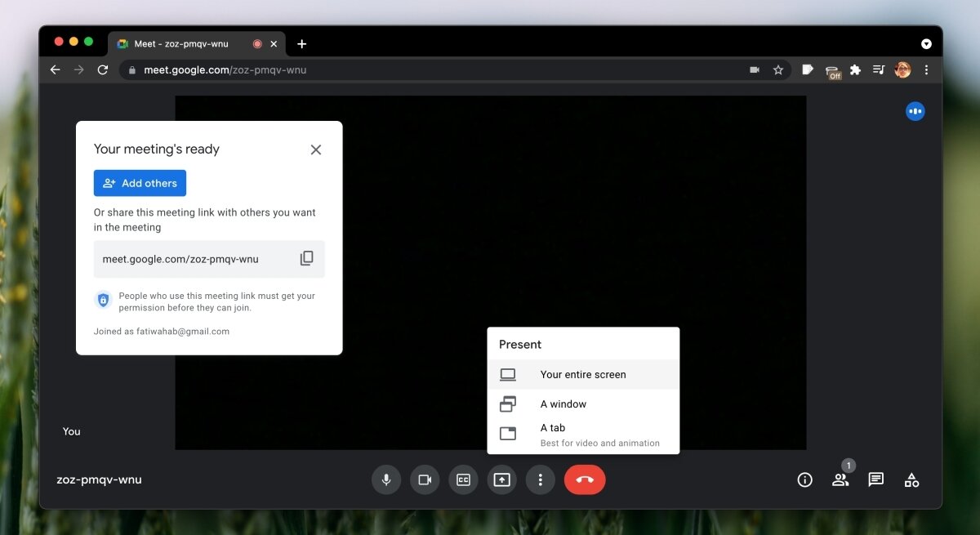Toggle closed captions (CC) button
Screen dimensions: 980x535
pyautogui.click(x=463, y=479)
